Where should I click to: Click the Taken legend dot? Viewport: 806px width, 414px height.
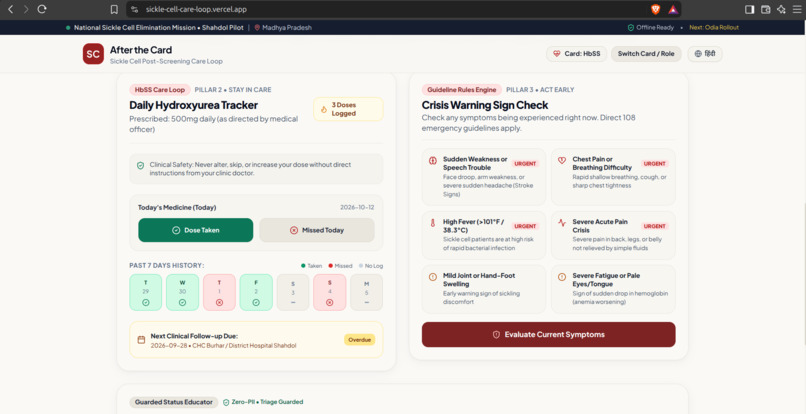303,266
